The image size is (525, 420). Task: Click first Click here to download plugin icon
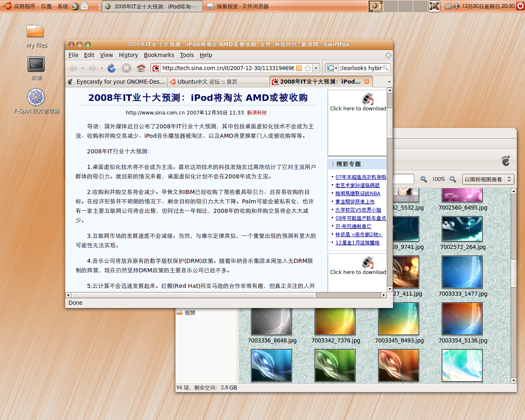pyautogui.click(x=367, y=99)
